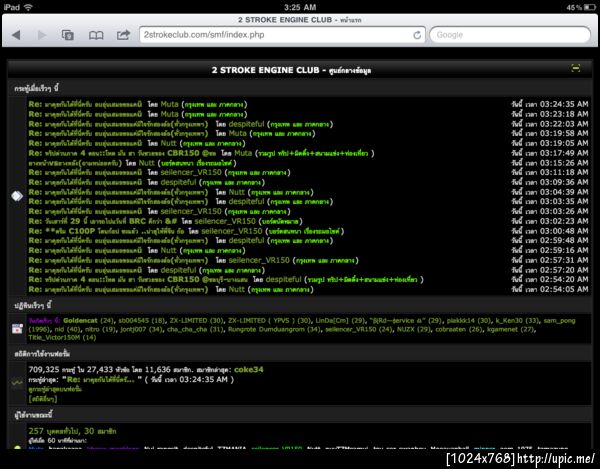This screenshot has width=600, height=469.
Task: Open nitro (19) in the birthdays list
Action: (x=99, y=329)
